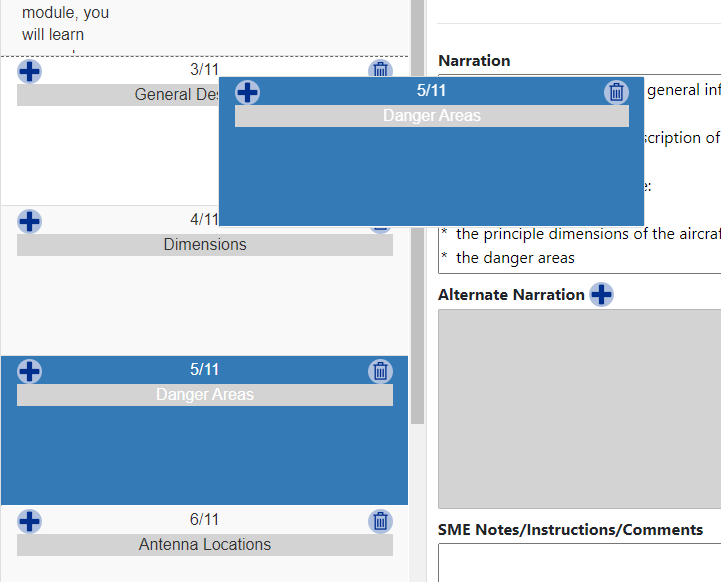Click Danger Areas title in selected slide
Screen dimensions: 721x582
(204, 395)
